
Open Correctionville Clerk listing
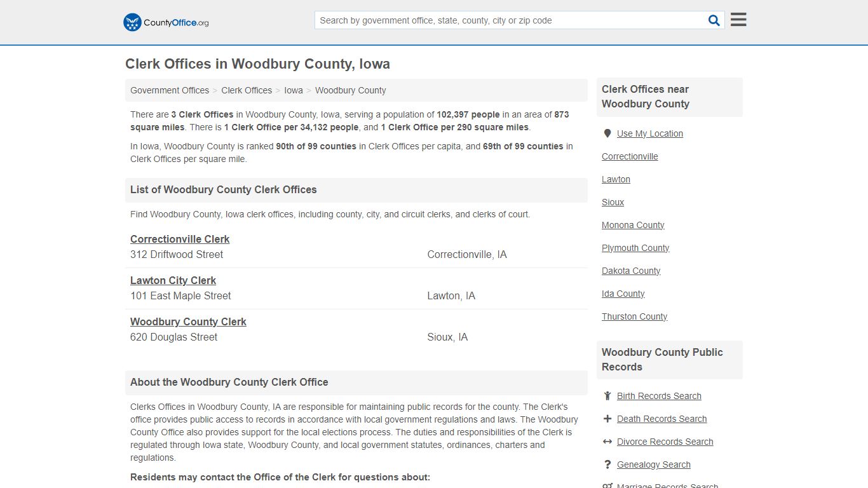tap(180, 239)
